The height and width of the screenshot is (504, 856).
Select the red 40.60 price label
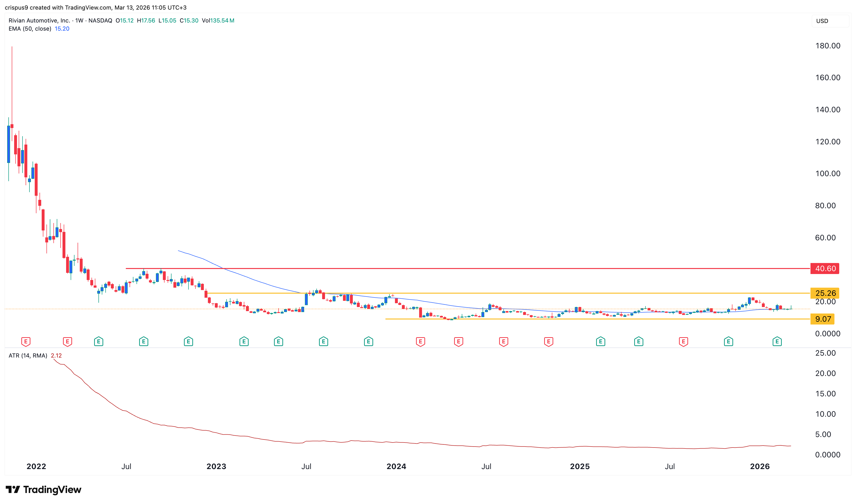825,269
